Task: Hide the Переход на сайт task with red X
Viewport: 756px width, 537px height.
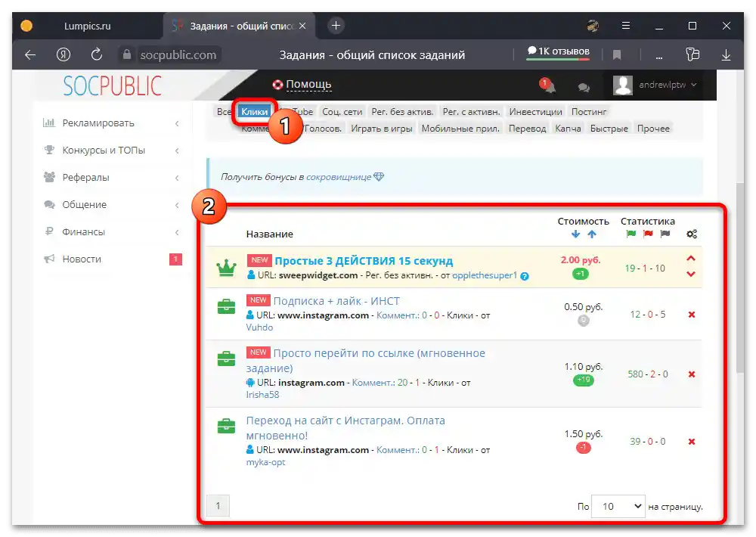Action: [692, 442]
